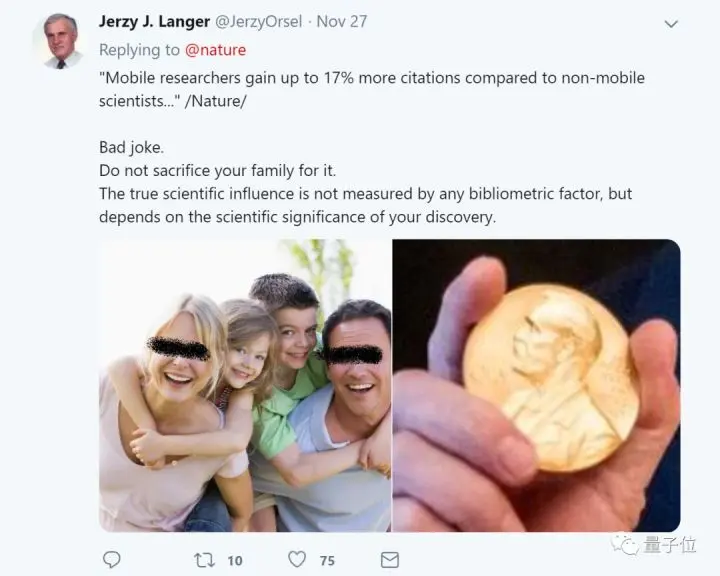Screen dimensions: 720x576
Task: Click the WeChat watermark logo icon
Action: (625, 545)
